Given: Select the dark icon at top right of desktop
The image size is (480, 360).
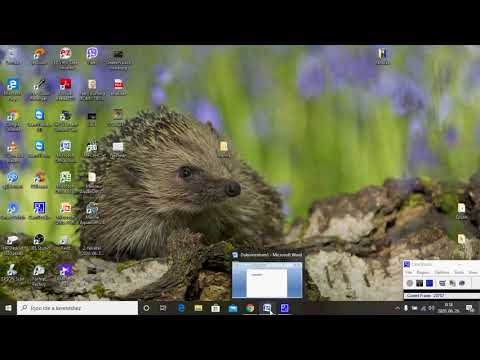Looking at the screenshot, I should point(383,56).
